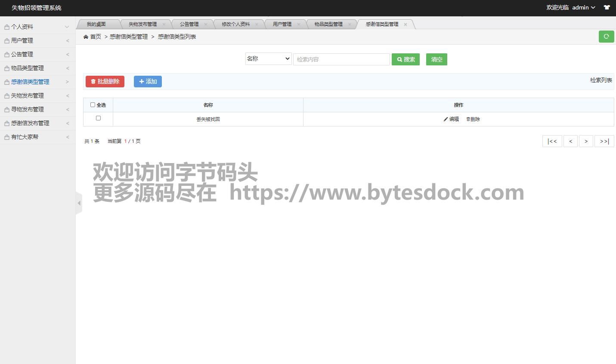
Task: Click the green refresh icon button
Action: tap(606, 37)
